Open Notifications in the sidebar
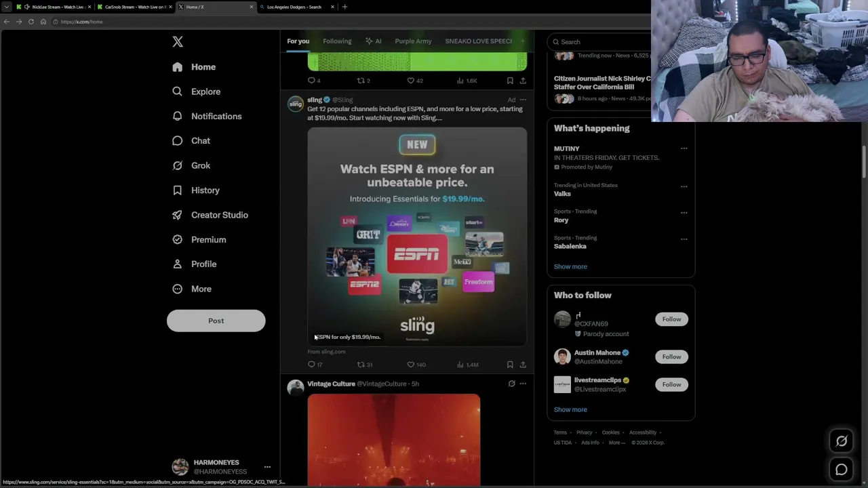The width and height of the screenshot is (868, 488). click(207, 116)
